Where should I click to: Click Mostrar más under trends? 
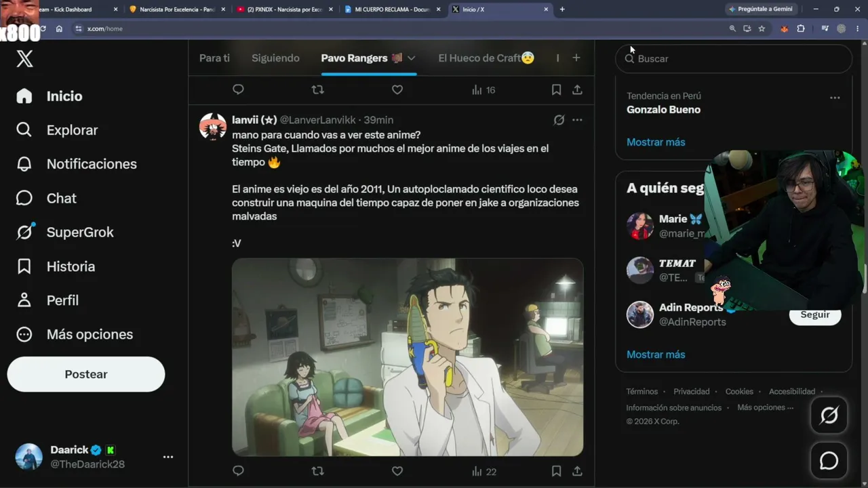click(x=656, y=142)
